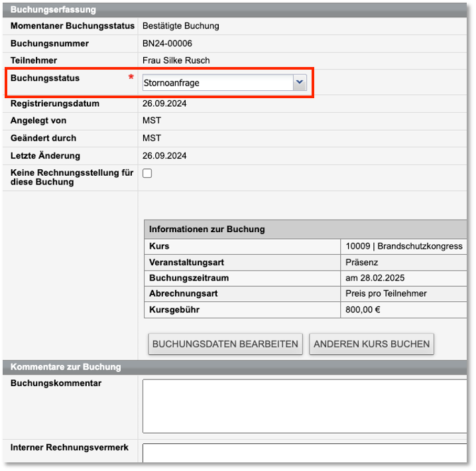Click the Abrechnungsart value Preis pro Teilnehmer

386,294
